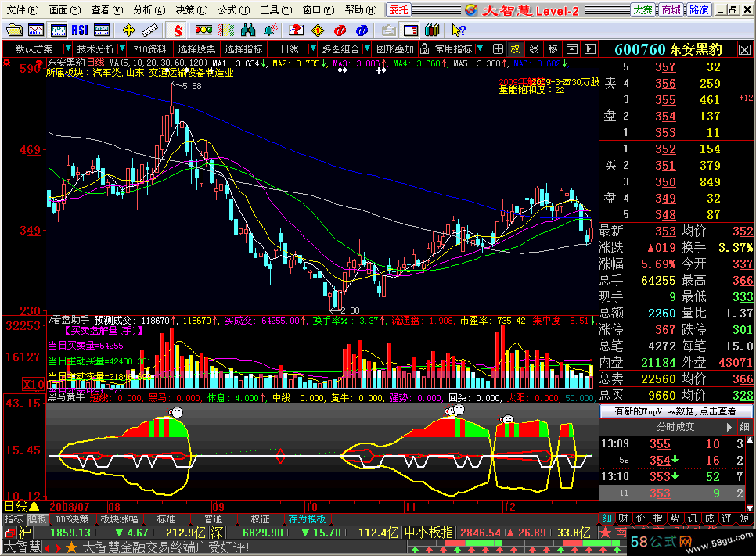The width and height of the screenshot is (756, 556).
Task: Click the 中小板指 index label in status bar
Action: 428,533
